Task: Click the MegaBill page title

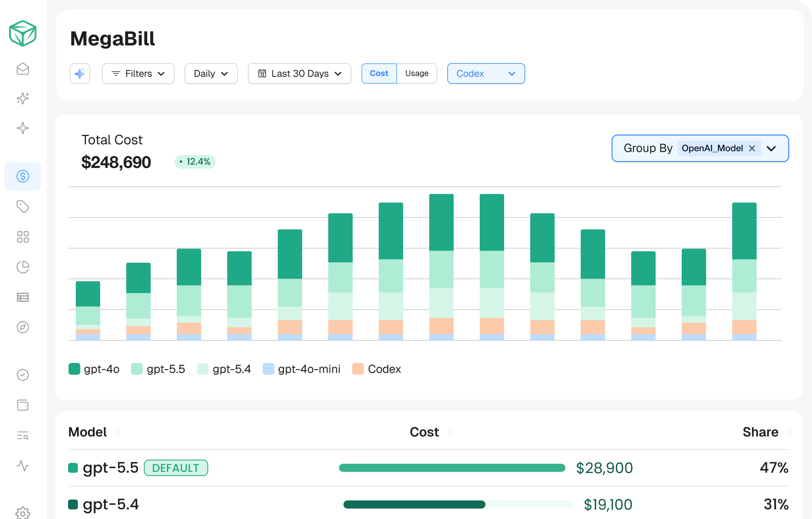Action: click(112, 39)
